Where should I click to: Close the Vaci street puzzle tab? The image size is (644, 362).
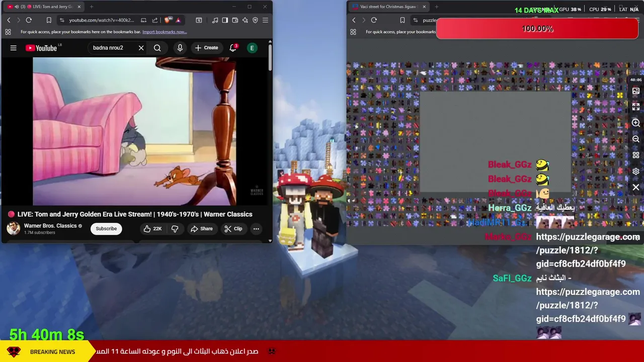click(x=424, y=7)
